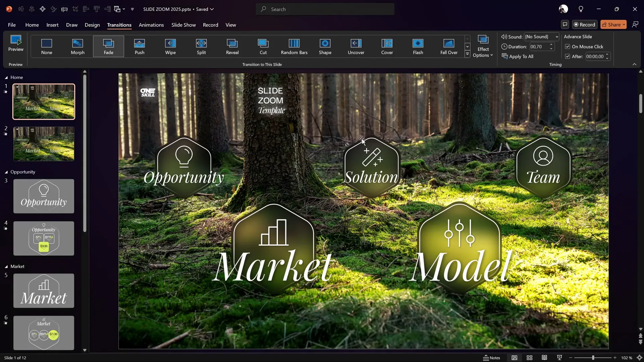Click the zoom in plus button
Screen dimensions: 644x362
(x=615, y=358)
